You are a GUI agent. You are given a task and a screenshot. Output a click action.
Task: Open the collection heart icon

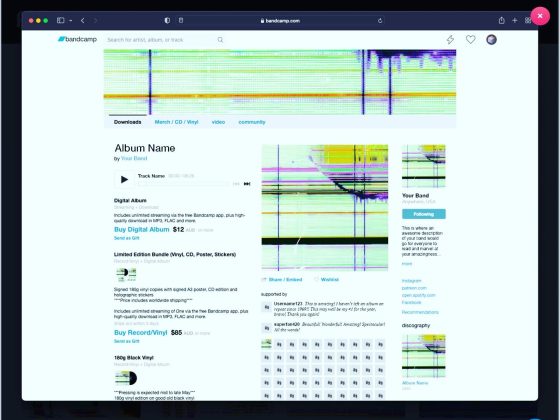(x=471, y=40)
